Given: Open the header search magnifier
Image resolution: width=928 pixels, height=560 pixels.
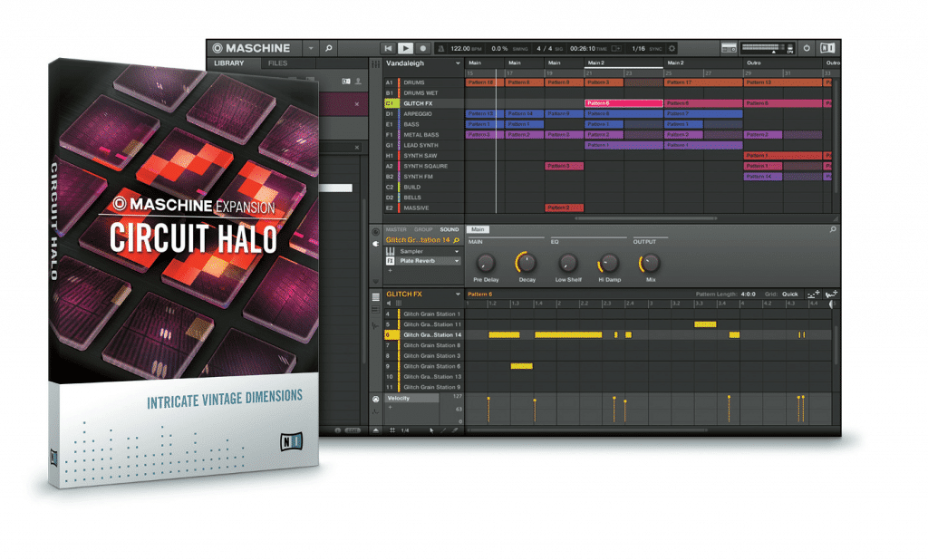Looking at the screenshot, I should [329, 49].
